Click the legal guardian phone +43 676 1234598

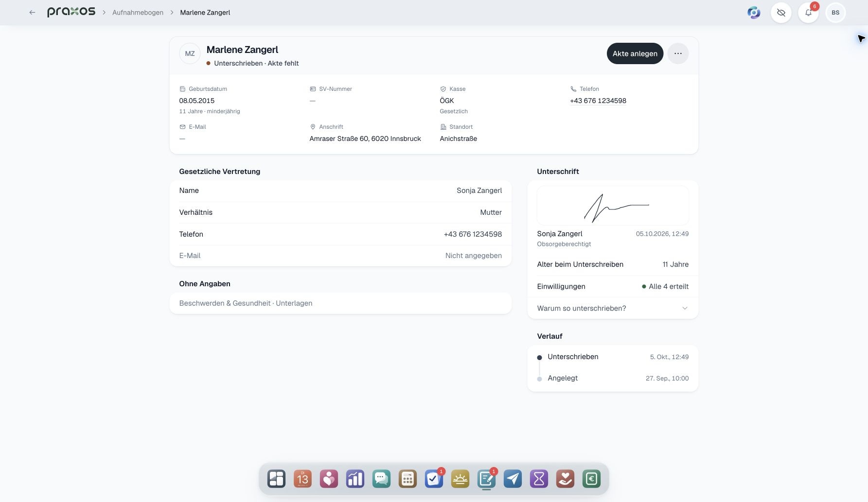[x=473, y=234]
